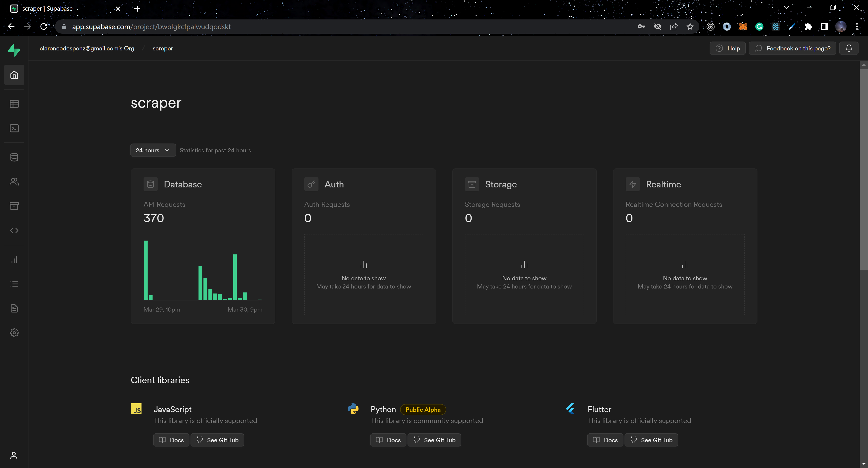
Task: Click the Help button
Action: coord(728,48)
